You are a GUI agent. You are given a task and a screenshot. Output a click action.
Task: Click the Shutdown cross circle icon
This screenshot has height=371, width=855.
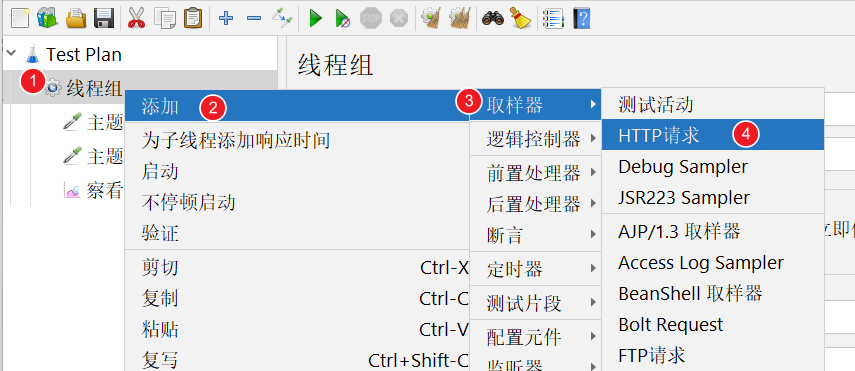[399, 19]
